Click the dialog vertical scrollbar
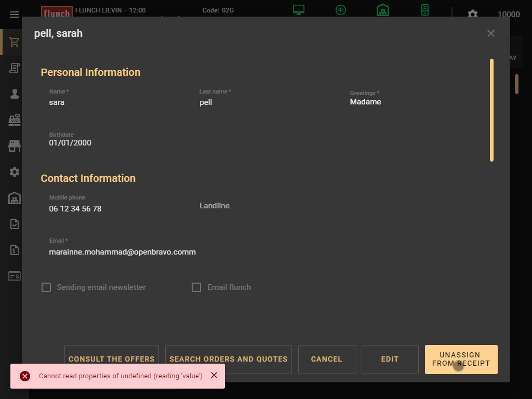Screen dimensions: 532x399 tap(491, 110)
